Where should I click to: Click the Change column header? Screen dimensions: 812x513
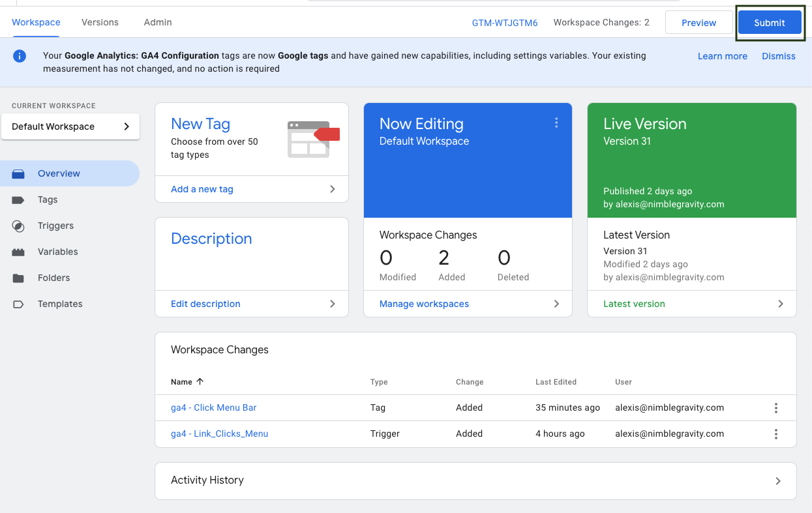point(470,382)
